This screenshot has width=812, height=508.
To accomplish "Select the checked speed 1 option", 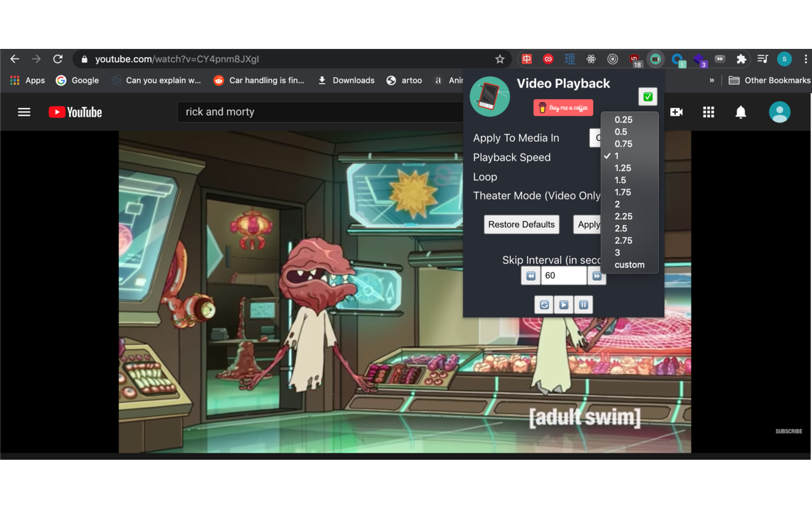I will click(629, 156).
